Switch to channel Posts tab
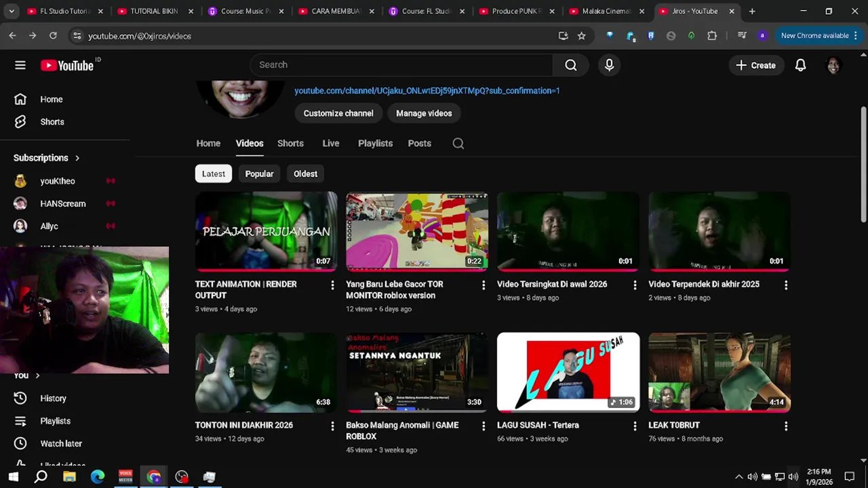Screen dimensions: 868x488 tap(419, 143)
